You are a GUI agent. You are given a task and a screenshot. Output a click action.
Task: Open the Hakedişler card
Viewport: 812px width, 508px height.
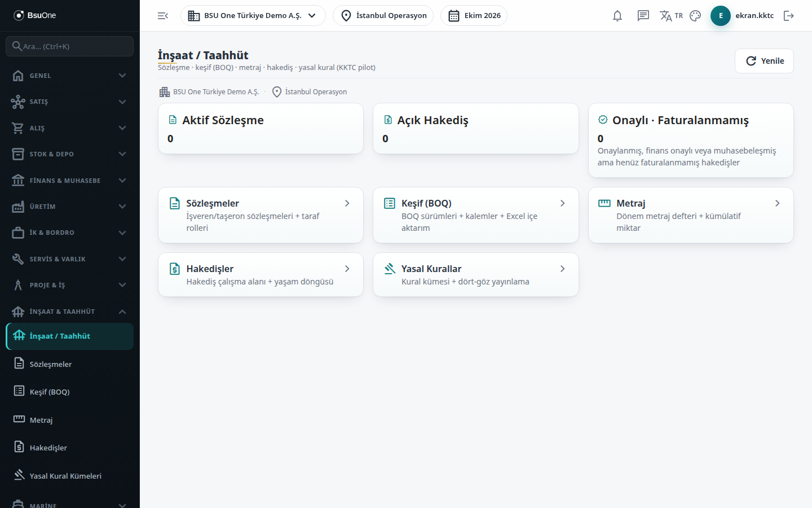click(261, 275)
